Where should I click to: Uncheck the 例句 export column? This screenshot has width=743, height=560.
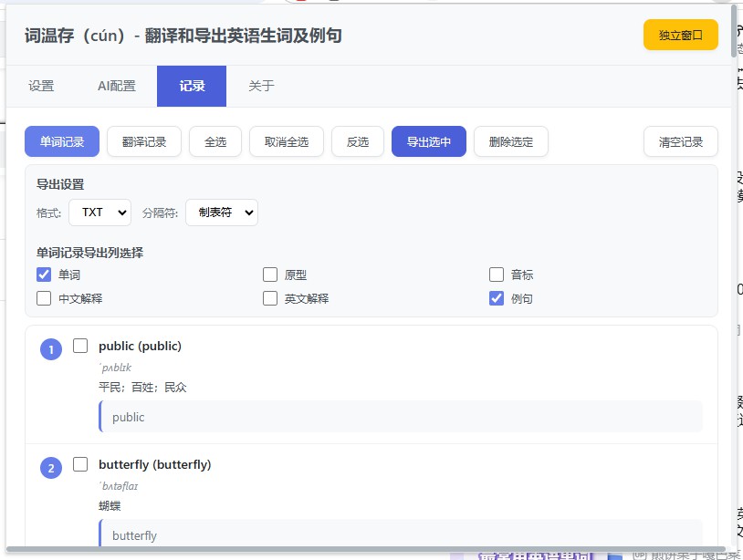pyautogui.click(x=497, y=298)
